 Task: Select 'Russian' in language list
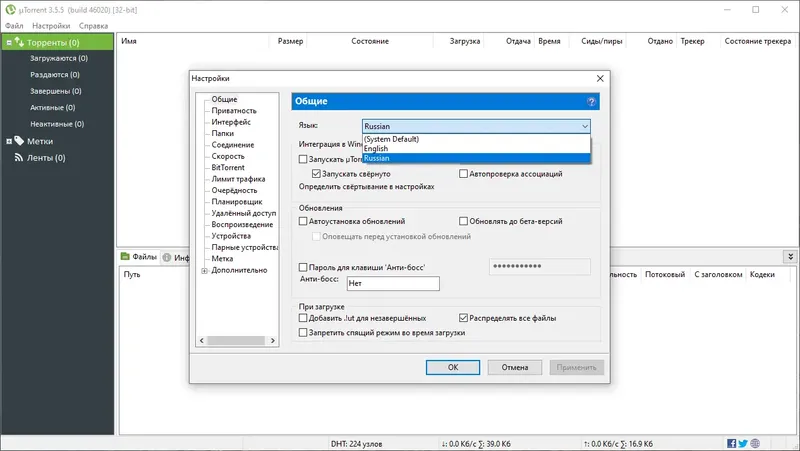click(476, 158)
